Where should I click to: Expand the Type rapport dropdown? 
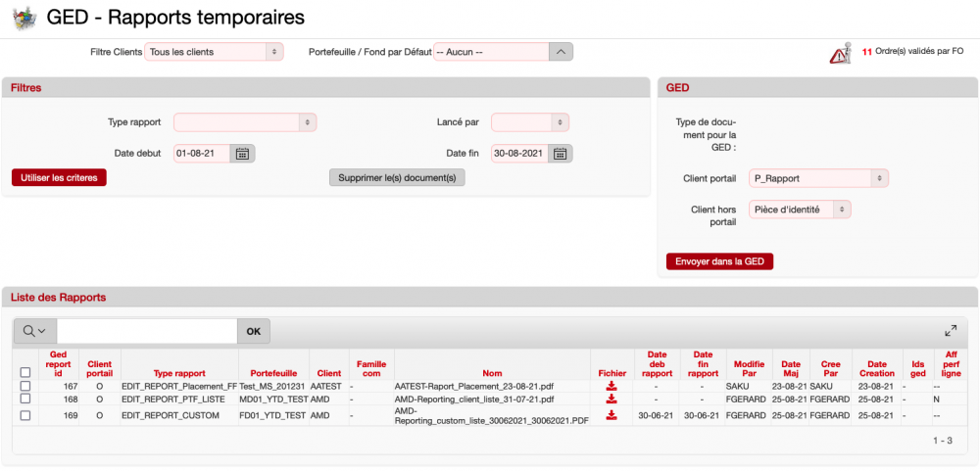[245, 122]
